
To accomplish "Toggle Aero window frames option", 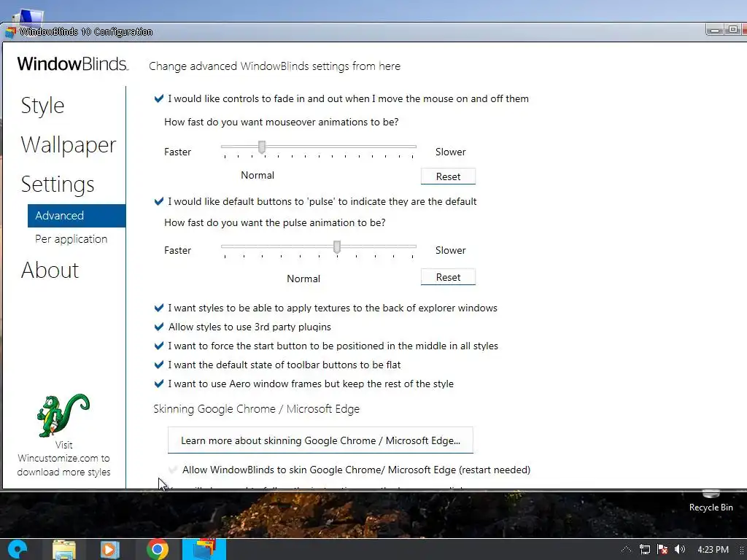I will tap(159, 384).
